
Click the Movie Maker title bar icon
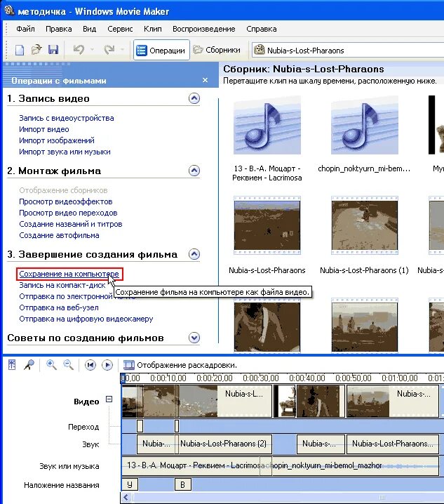pyautogui.click(x=10, y=11)
